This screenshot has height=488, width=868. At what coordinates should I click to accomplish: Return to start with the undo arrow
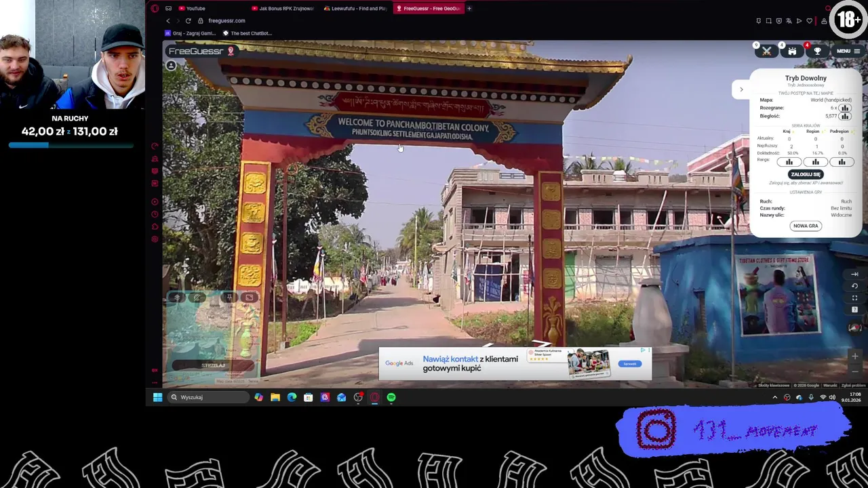854,285
